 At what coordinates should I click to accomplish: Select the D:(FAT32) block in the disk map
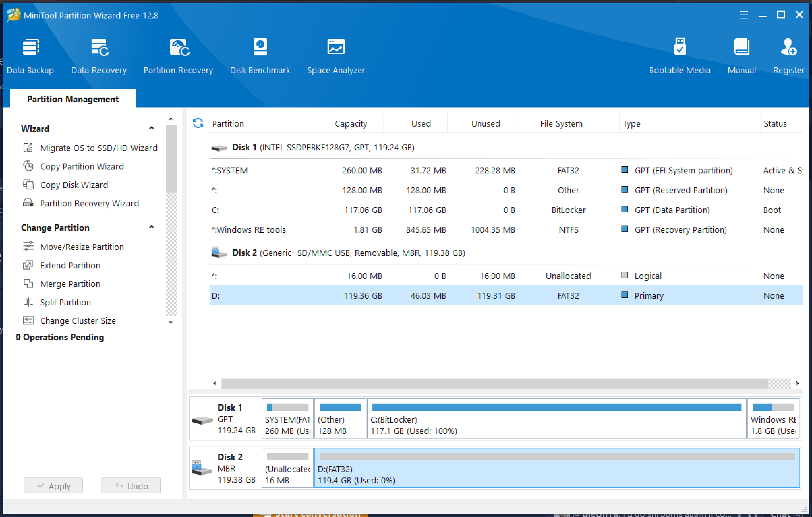[557, 468]
